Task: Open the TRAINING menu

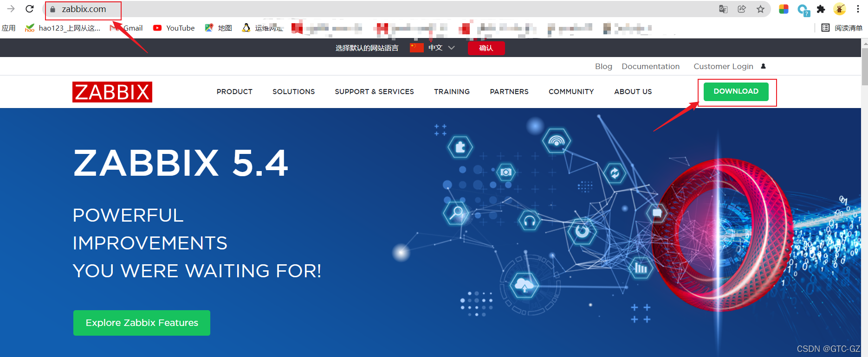Action: click(452, 92)
